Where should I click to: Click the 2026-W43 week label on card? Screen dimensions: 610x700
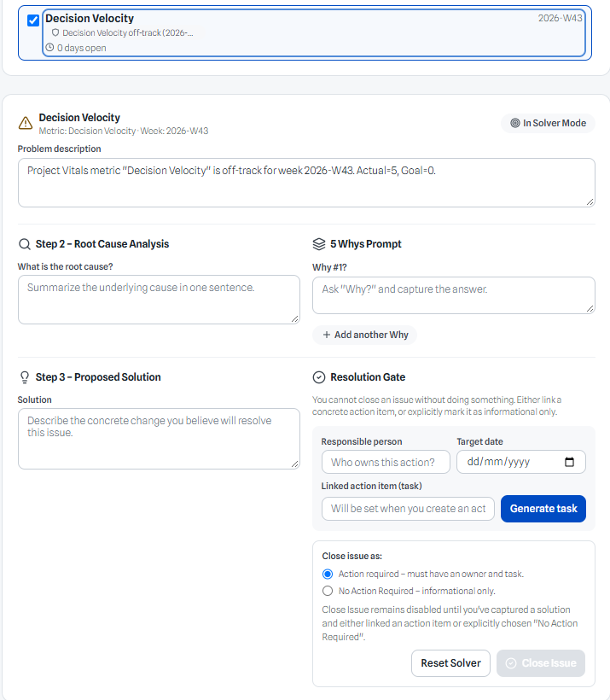(560, 18)
